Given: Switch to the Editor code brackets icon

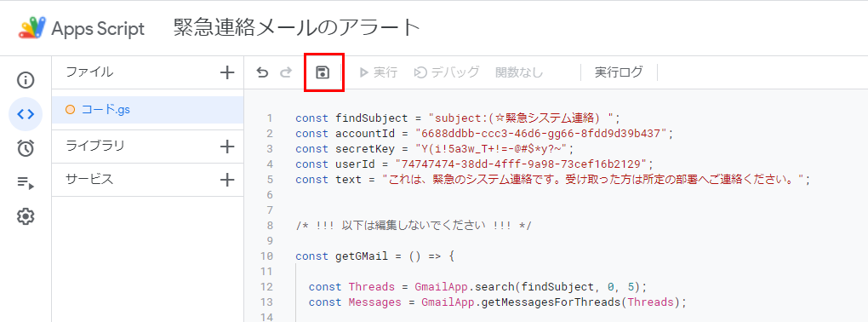Looking at the screenshot, I should click(x=26, y=114).
